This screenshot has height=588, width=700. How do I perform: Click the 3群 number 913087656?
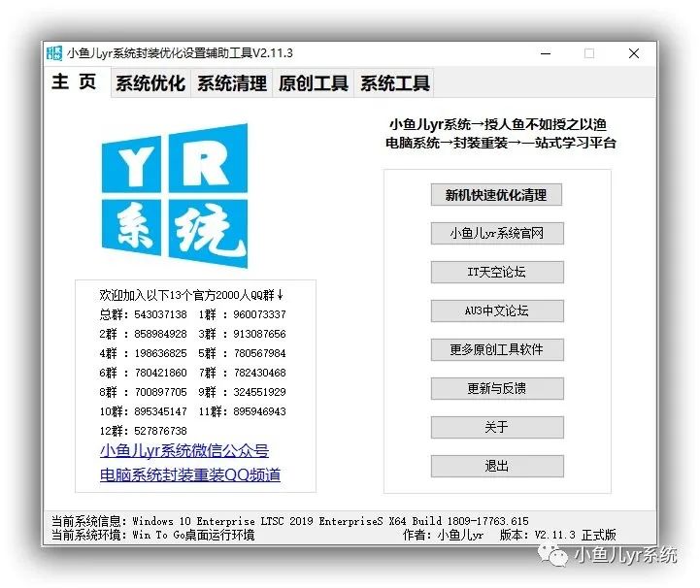tap(259, 334)
